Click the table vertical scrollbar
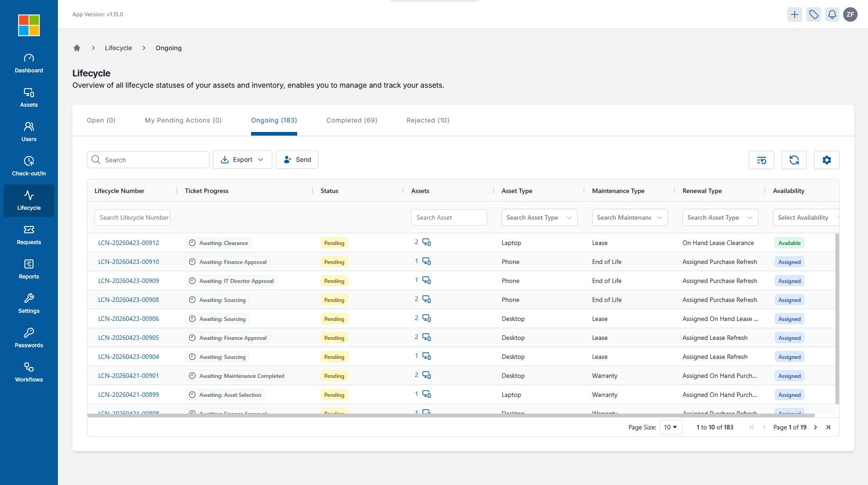 click(837, 319)
